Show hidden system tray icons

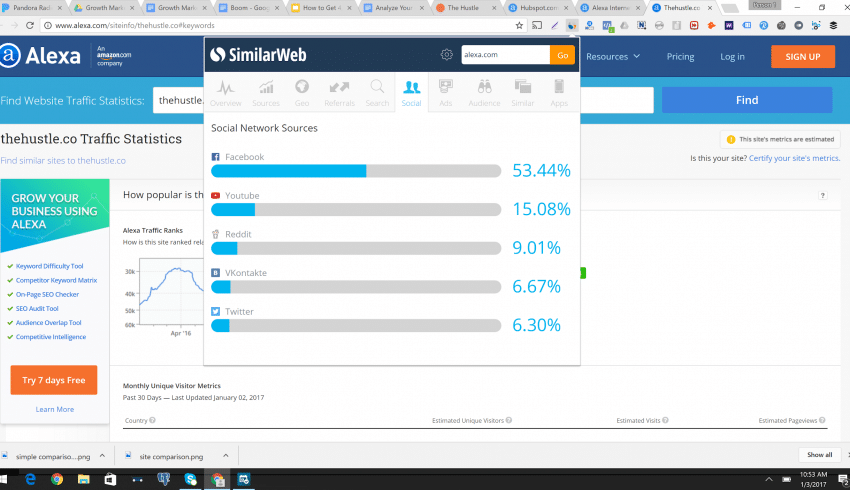coord(769,479)
